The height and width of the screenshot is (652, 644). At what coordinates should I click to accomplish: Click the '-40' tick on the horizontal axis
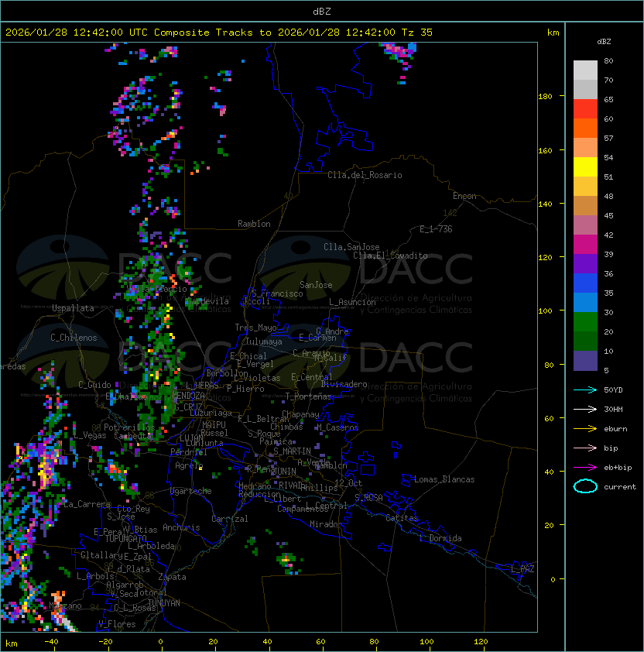pyautogui.click(x=51, y=642)
